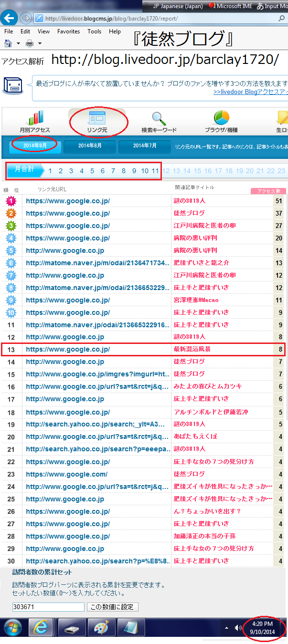This screenshot has height=644, width=288.
Task: Click the あ Input Mode indicator
Action: 272,6
